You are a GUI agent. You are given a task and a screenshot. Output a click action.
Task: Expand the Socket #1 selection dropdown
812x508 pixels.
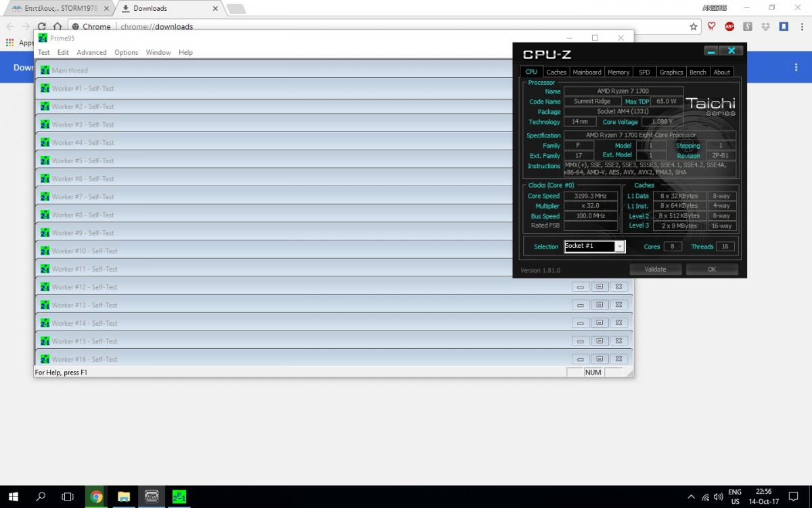point(620,247)
